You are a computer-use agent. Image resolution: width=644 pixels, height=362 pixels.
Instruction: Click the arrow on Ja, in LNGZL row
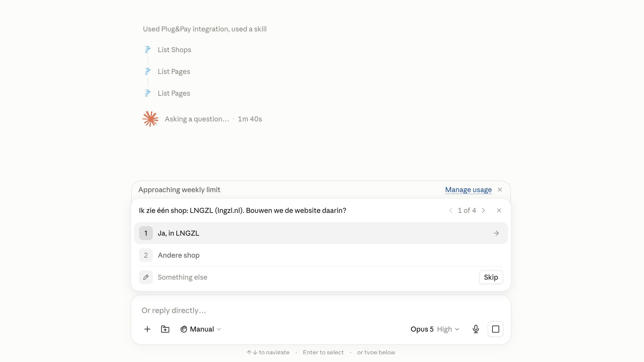click(496, 233)
